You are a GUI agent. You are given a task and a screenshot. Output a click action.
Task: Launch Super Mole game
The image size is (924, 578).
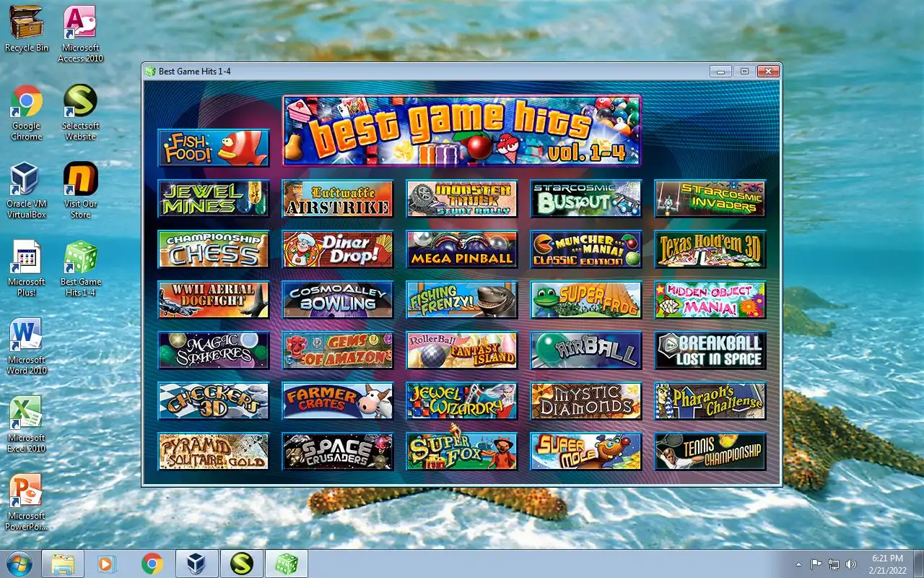pyautogui.click(x=586, y=452)
